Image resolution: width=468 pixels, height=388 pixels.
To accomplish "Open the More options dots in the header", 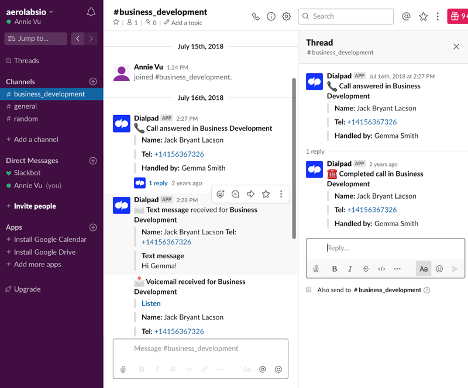I will 438,16.
